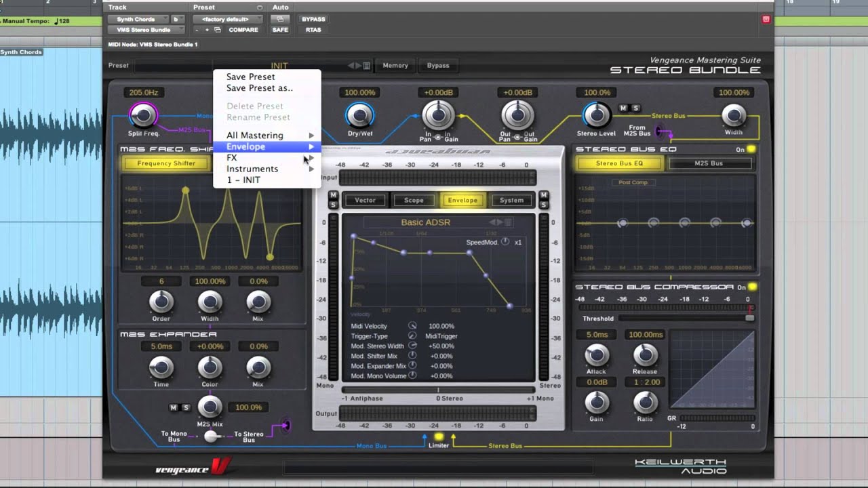The image size is (868, 488).
Task: Adjust the frequency shifter Width knob
Action: [x=210, y=301]
